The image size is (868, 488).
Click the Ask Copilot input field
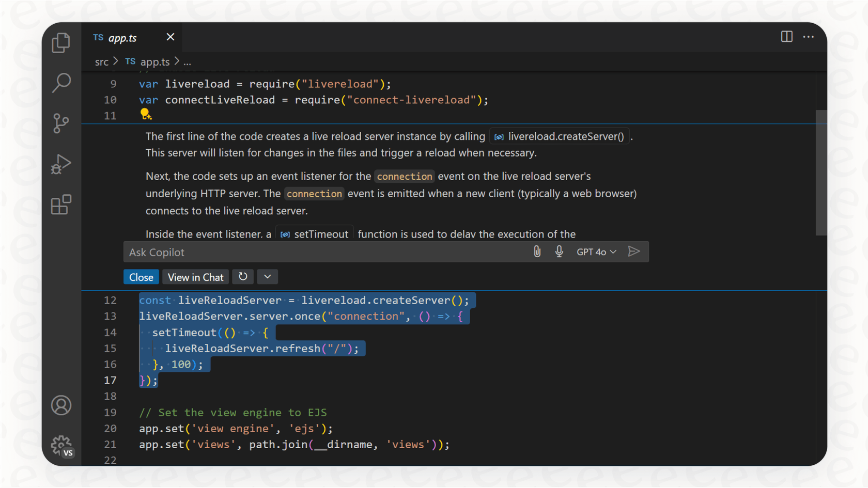(326, 252)
